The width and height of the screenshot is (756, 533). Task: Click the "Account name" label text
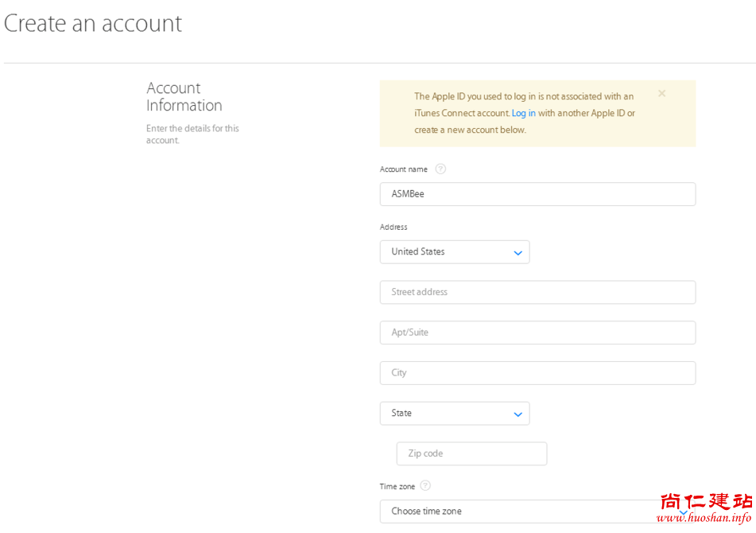point(404,169)
